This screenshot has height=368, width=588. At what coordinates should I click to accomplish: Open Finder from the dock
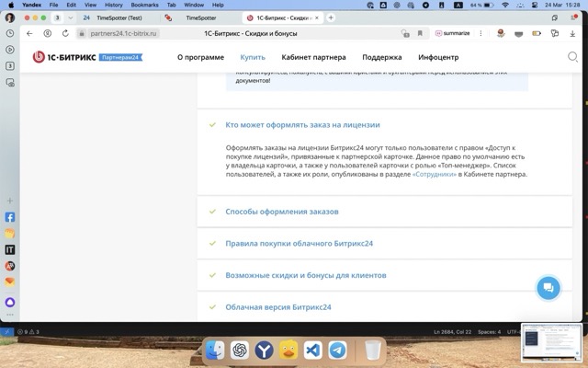pos(215,351)
